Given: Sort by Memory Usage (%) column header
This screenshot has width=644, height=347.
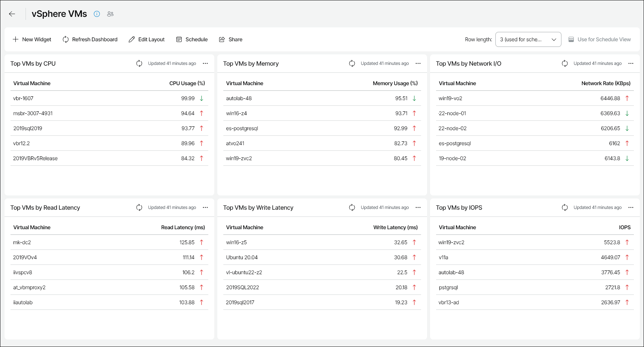Looking at the screenshot, I should (395, 83).
